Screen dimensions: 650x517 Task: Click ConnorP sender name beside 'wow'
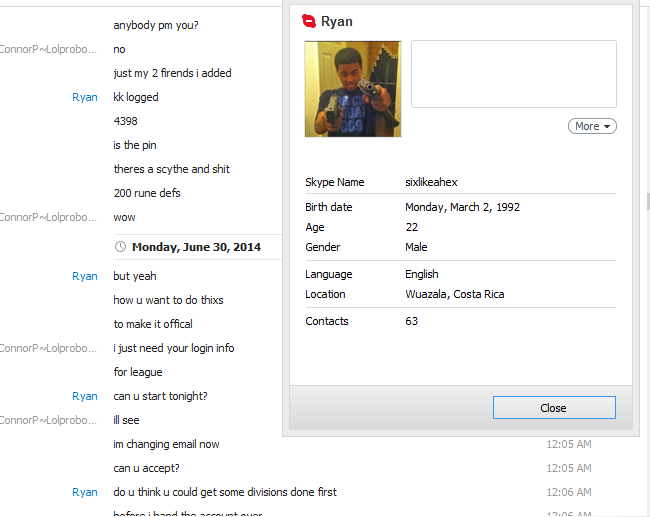(48, 217)
